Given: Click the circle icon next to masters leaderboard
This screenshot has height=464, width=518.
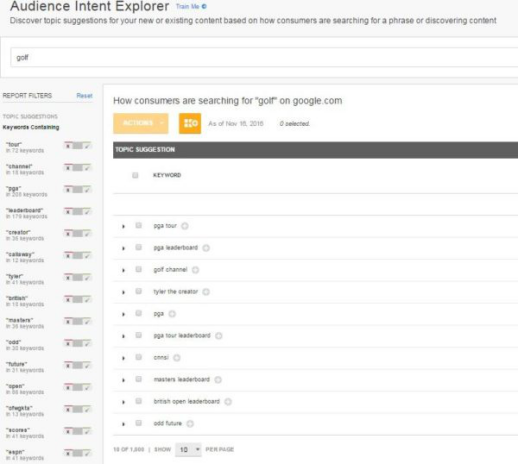Looking at the screenshot, I should 218,379.
